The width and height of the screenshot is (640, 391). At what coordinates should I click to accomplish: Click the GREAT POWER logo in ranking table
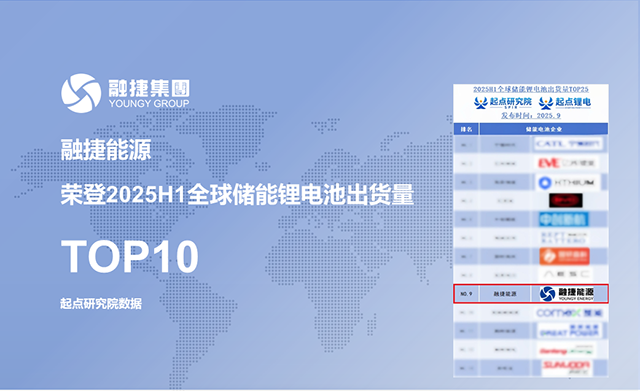569,331
